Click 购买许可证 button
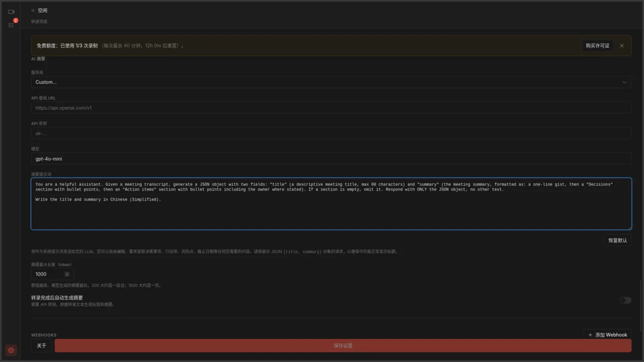The width and height of the screenshot is (644, 362). (597, 46)
